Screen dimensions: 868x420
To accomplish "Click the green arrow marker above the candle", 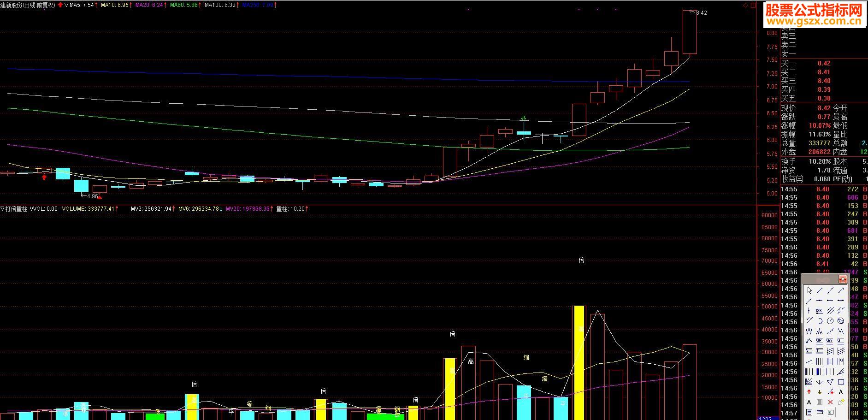I will tap(524, 118).
